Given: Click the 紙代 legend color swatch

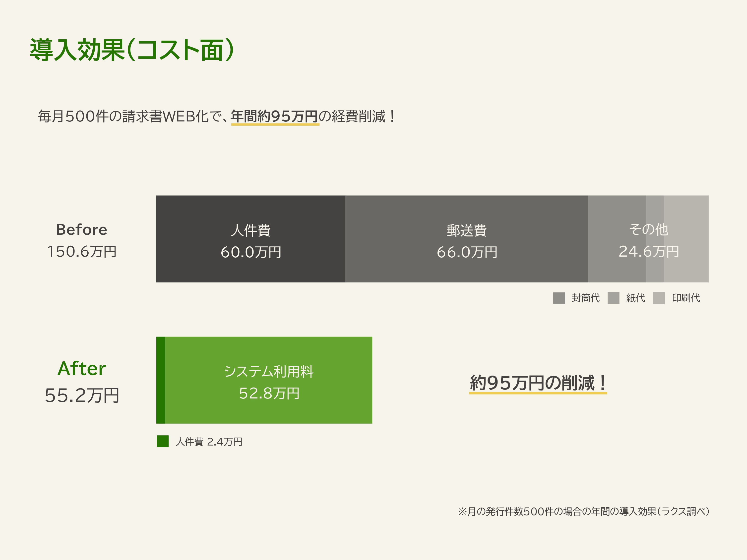Looking at the screenshot, I should pyautogui.click(x=613, y=298).
